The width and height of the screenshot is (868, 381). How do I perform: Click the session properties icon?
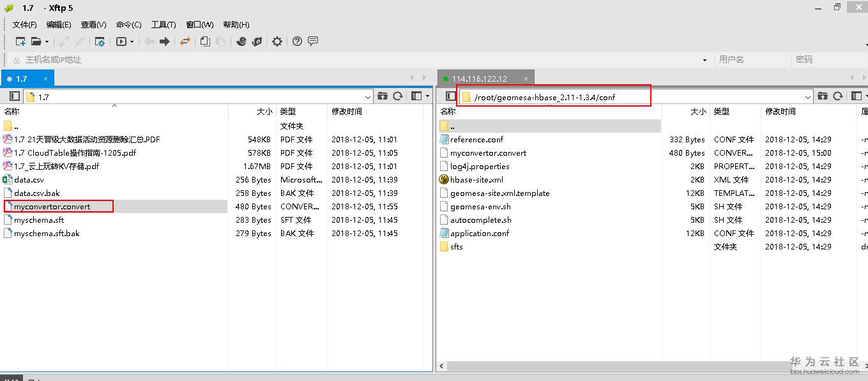pos(100,41)
